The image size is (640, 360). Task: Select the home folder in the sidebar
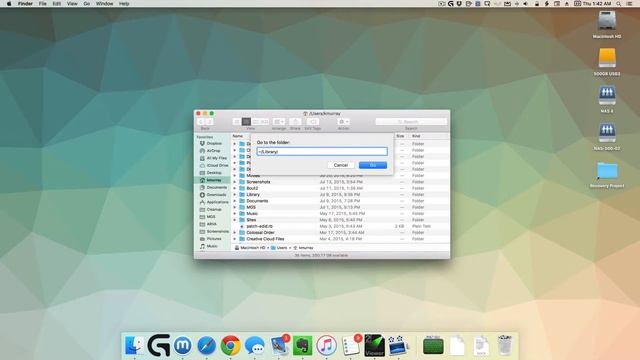click(212, 180)
